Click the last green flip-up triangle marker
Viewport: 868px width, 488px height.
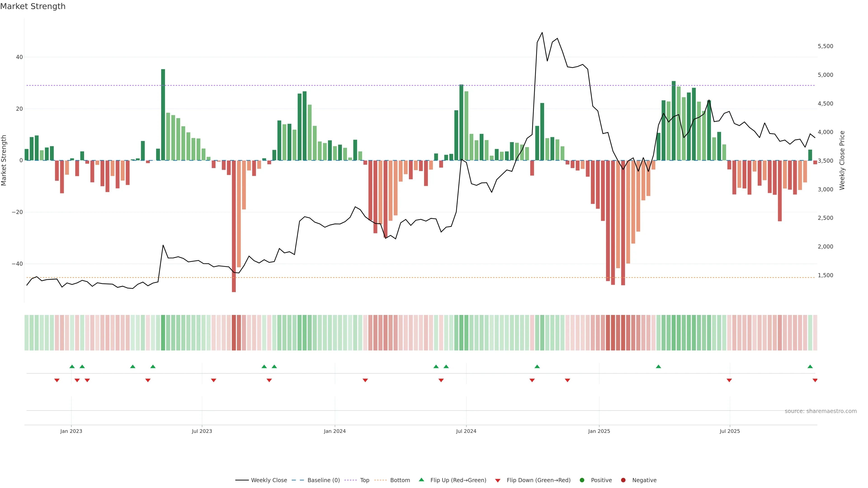[x=810, y=366]
